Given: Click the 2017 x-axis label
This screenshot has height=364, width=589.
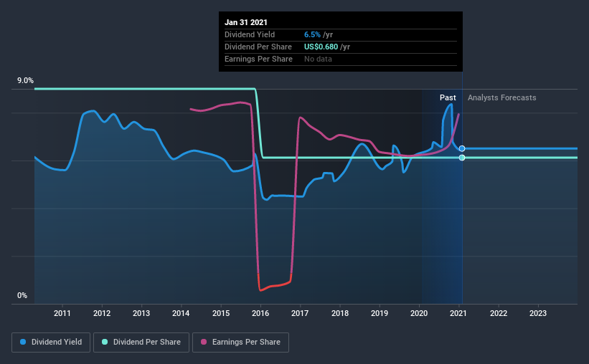Looking at the screenshot, I should point(300,313).
